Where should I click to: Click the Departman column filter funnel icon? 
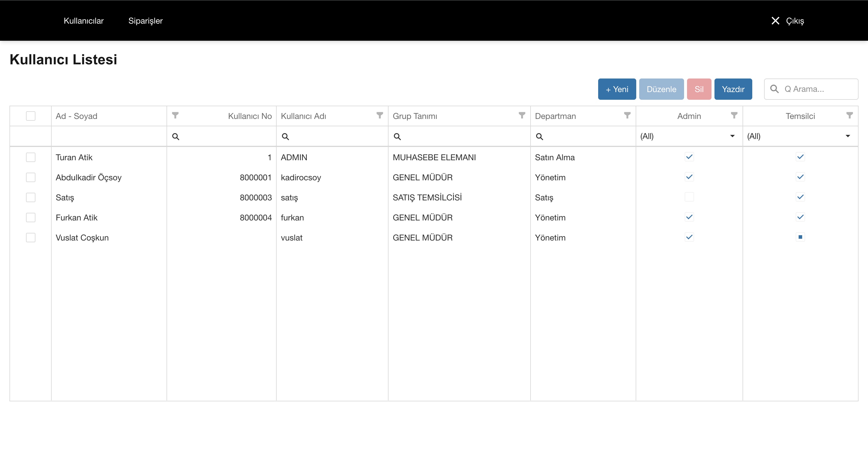pyautogui.click(x=627, y=116)
